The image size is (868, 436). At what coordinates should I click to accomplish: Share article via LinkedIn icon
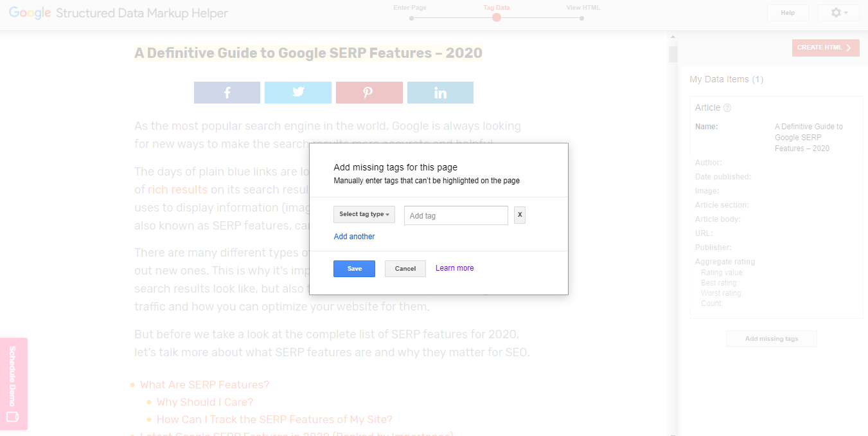pyautogui.click(x=440, y=93)
